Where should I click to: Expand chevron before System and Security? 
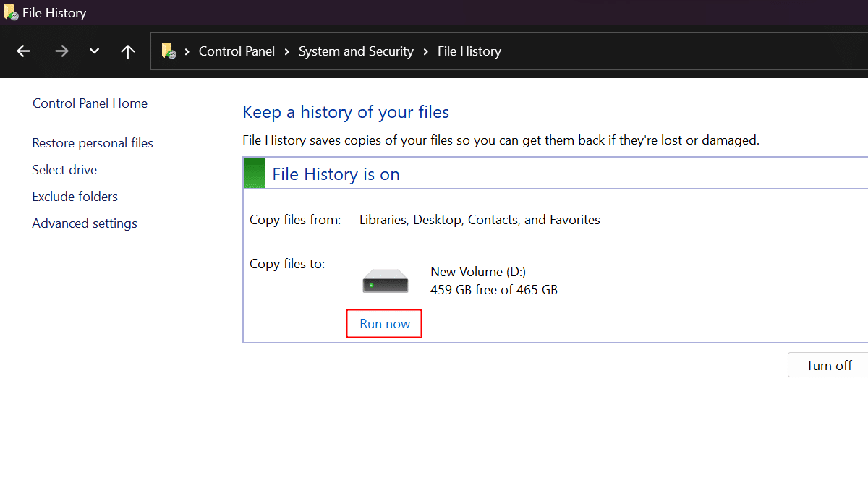tap(286, 51)
